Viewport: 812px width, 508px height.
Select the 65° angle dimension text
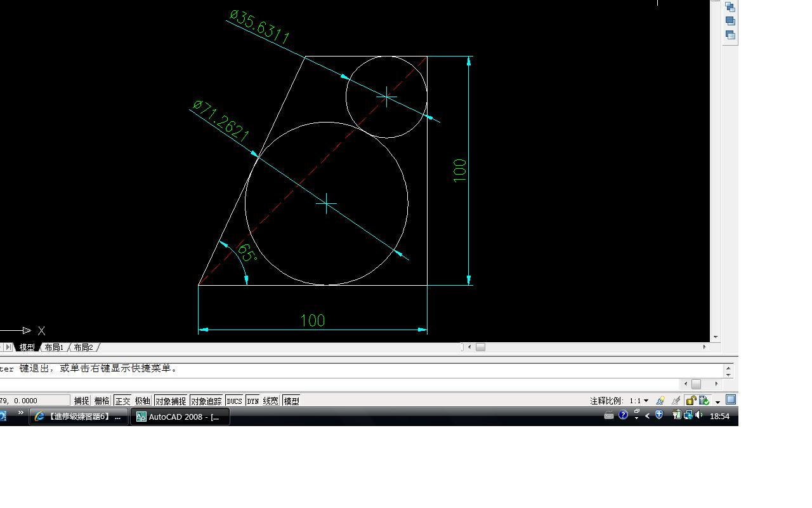(x=247, y=252)
